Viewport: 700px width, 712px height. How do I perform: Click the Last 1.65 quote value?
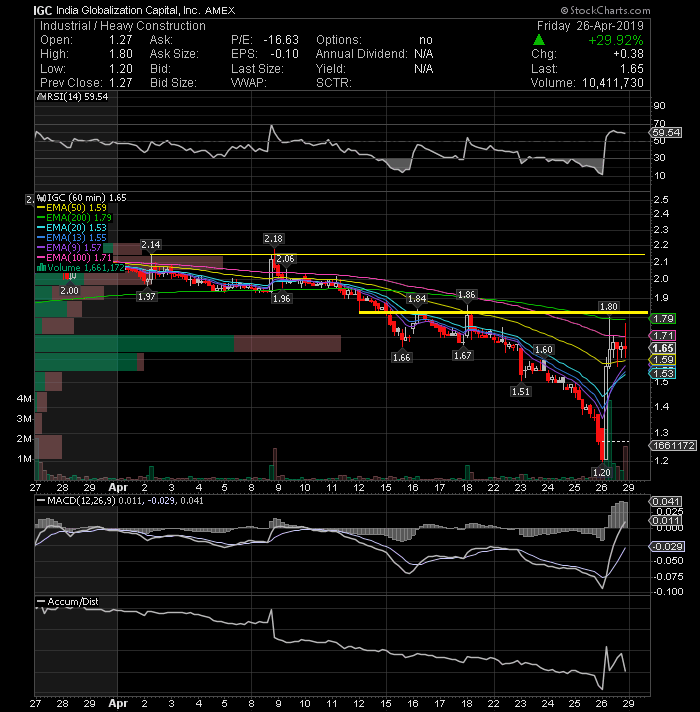click(x=632, y=69)
